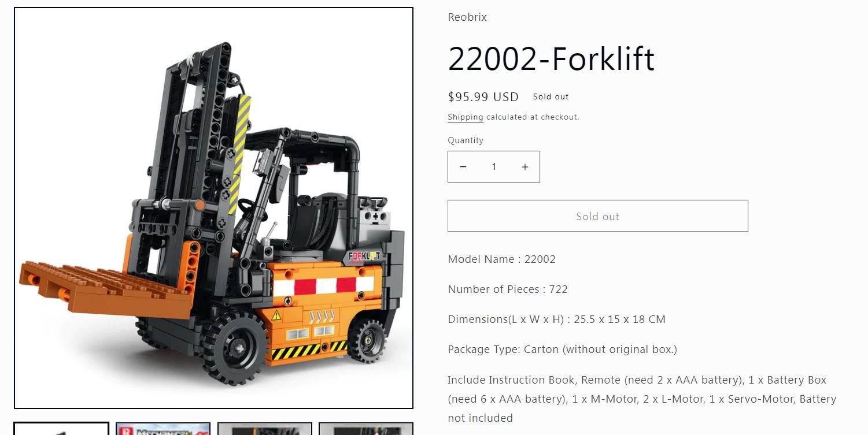The width and height of the screenshot is (868, 435).
Task: Click the Dimensions 25.5 x 15 x 18 CM line
Action: pyautogui.click(x=556, y=319)
